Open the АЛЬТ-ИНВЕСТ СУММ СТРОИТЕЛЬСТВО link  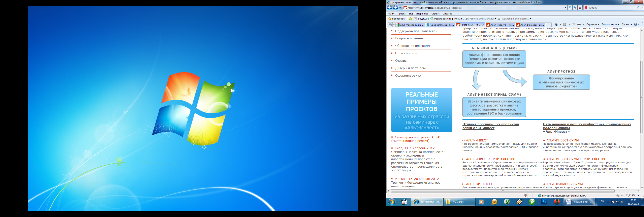pos(576,159)
